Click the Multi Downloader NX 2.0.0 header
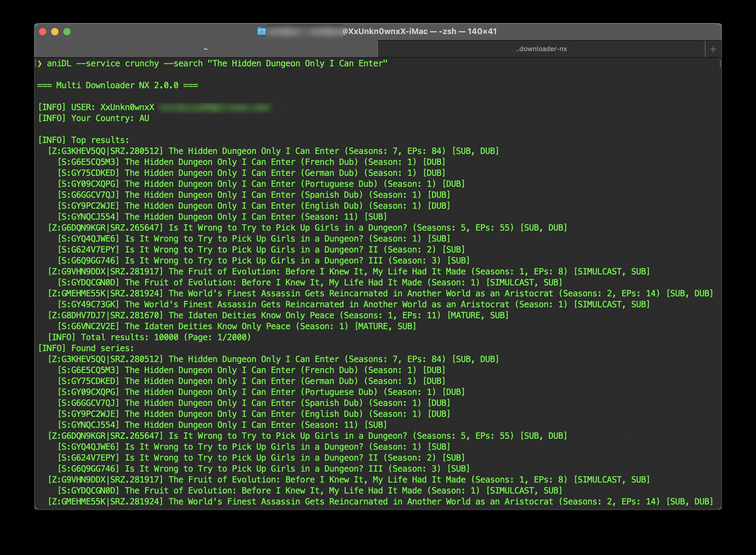The image size is (756, 555). (x=117, y=85)
